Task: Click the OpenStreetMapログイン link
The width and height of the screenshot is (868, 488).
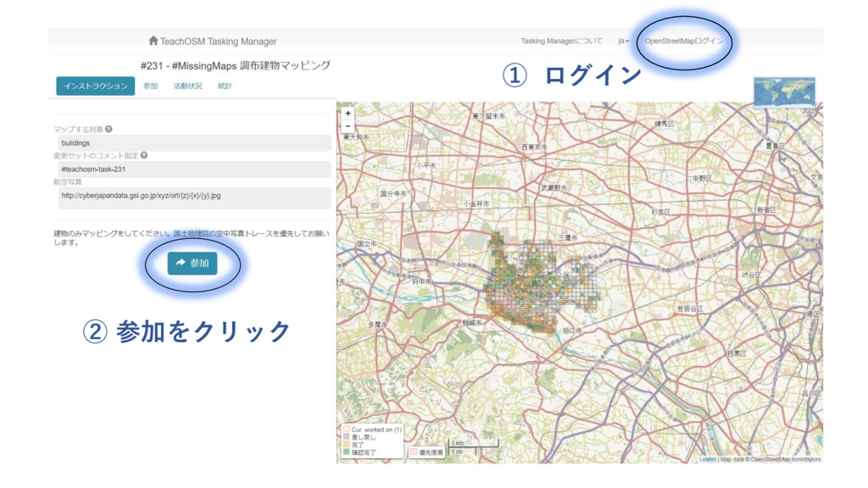Action: point(684,41)
